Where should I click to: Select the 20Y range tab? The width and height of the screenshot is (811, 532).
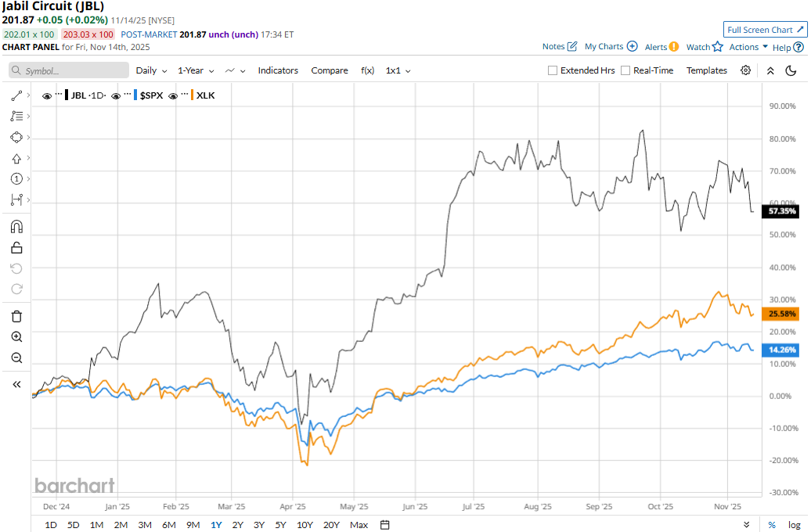pyautogui.click(x=331, y=525)
